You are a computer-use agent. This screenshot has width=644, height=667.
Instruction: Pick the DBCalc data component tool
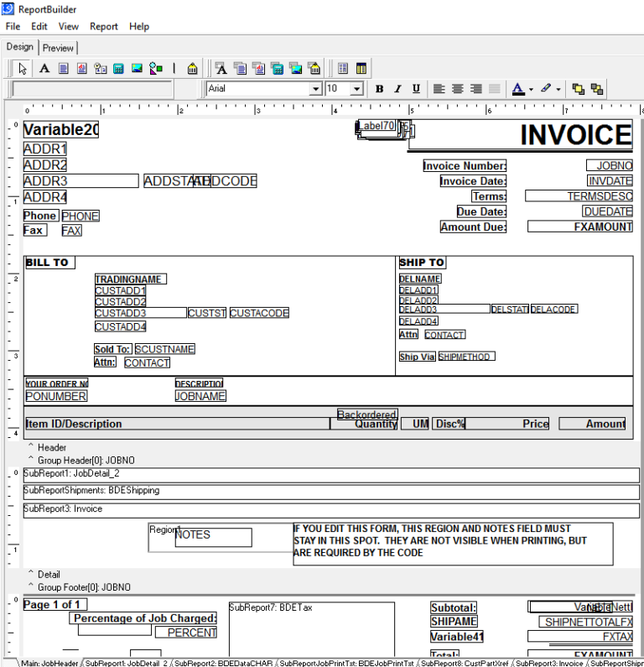pos(278,69)
